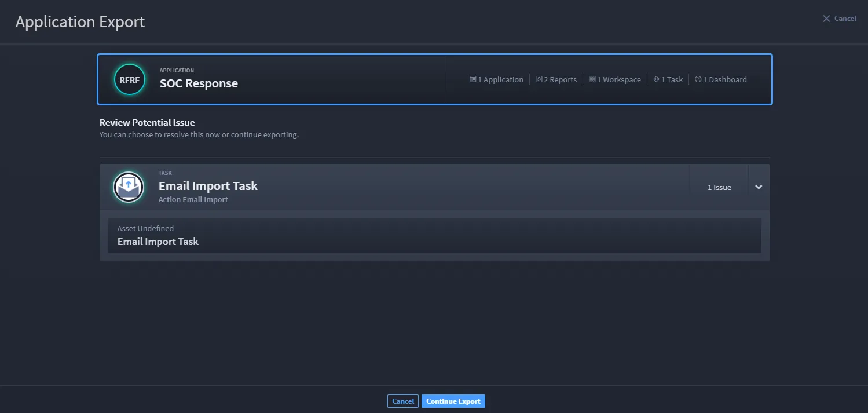Click the "2 Reports" text
This screenshot has width=868, height=413.
point(560,80)
